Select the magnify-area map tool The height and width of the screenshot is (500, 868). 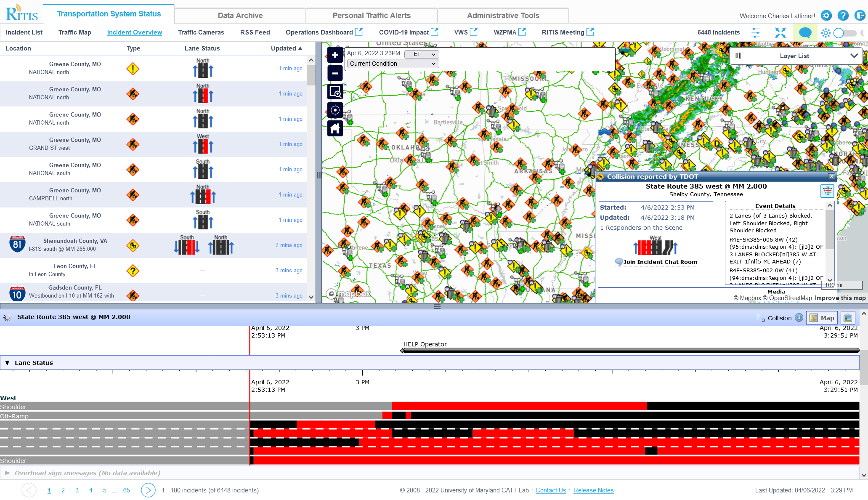334,92
